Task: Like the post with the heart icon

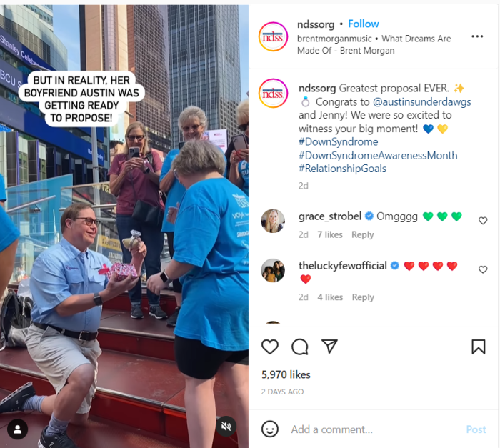Action: coord(270,347)
